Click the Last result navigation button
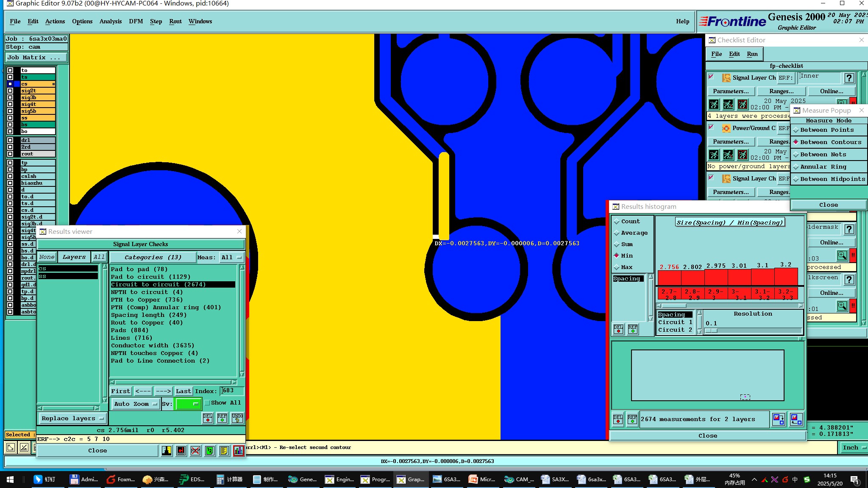868x488 pixels. click(184, 391)
